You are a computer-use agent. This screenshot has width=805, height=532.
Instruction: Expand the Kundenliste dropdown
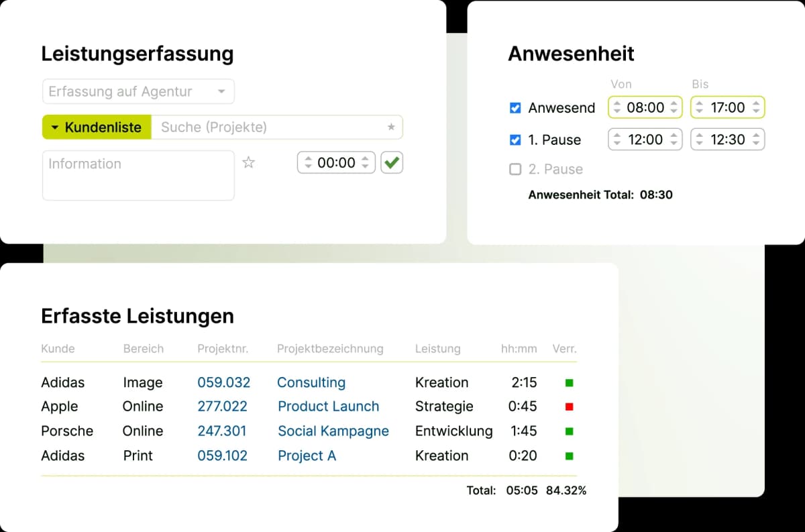click(96, 127)
